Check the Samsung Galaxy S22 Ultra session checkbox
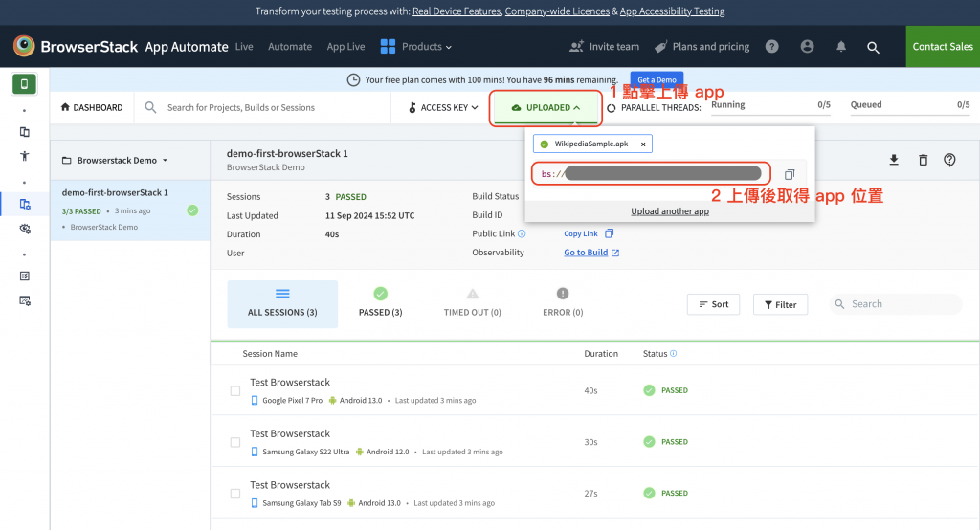The width and height of the screenshot is (980, 530). point(235,442)
